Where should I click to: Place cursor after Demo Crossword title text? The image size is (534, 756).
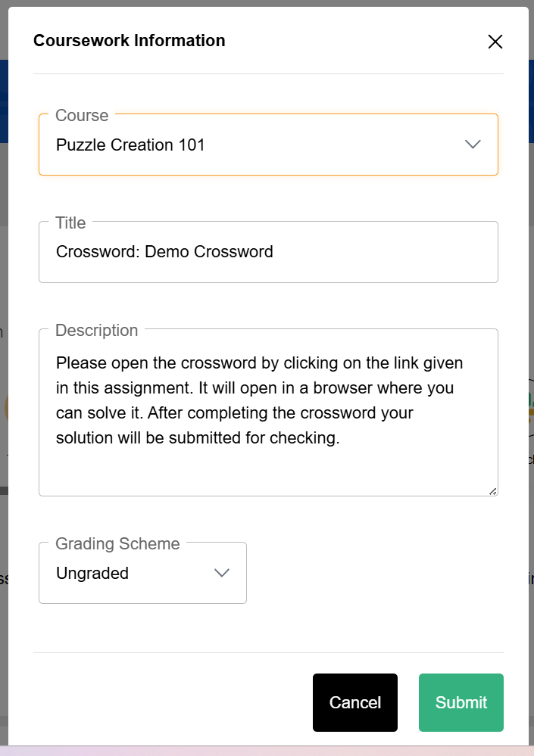tap(274, 252)
